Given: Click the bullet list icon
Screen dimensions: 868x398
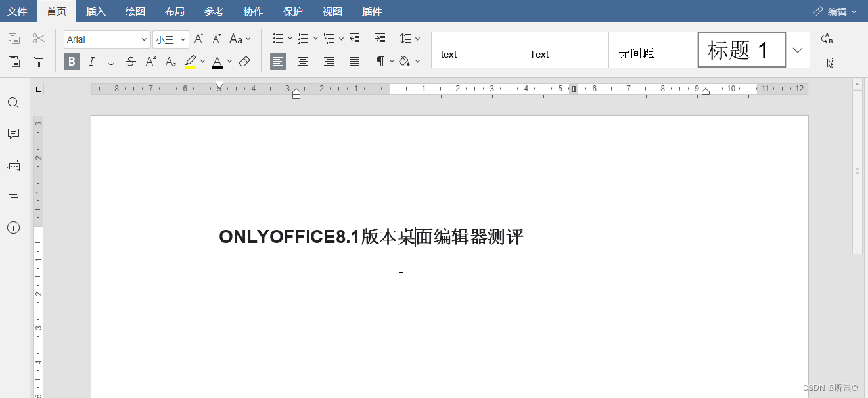Looking at the screenshot, I should click(278, 39).
